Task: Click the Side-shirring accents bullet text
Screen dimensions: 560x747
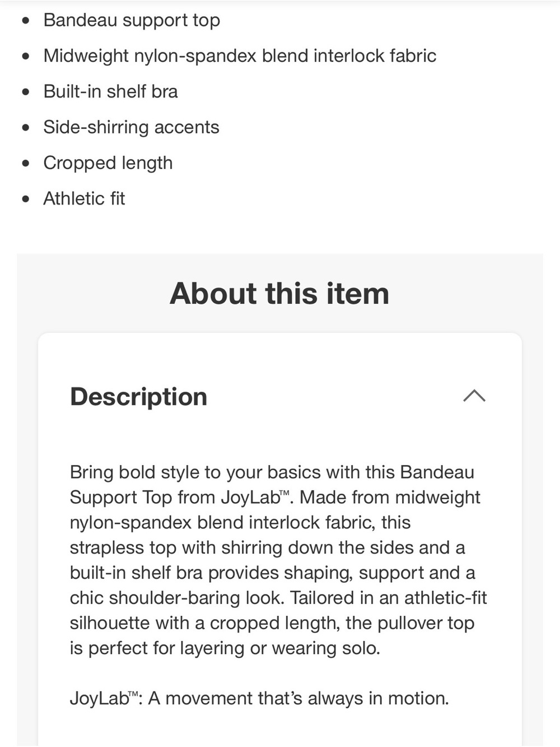Action: 131,127
